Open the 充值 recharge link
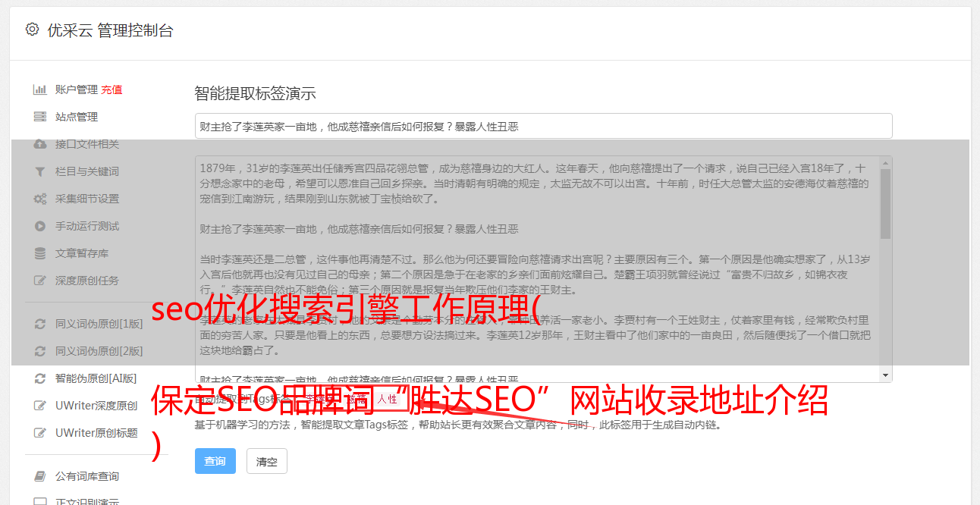Screen dimensions: 980x505 pyautogui.click(x=112, y=89)
